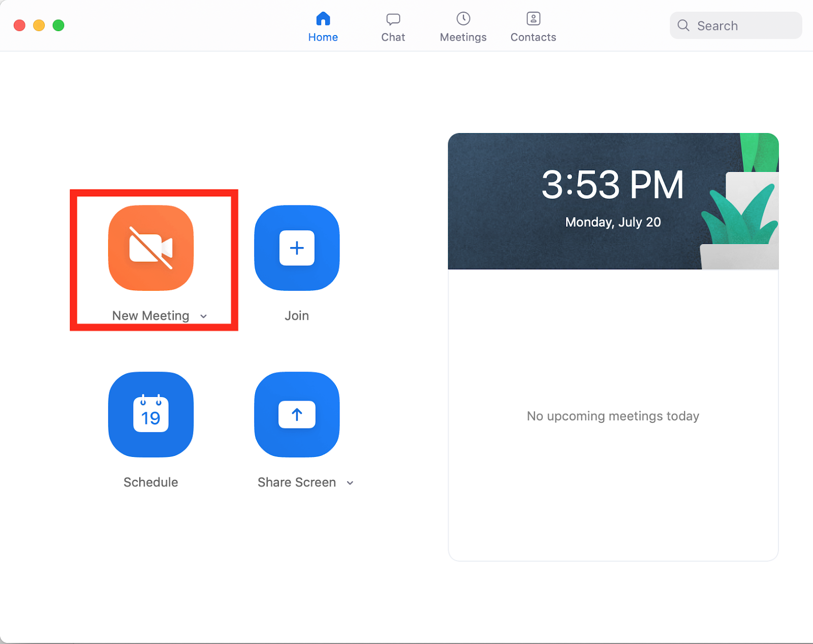This screenshot has height=644, width=813.
Task: Click the "Join" text label
Action: point(297,316)
